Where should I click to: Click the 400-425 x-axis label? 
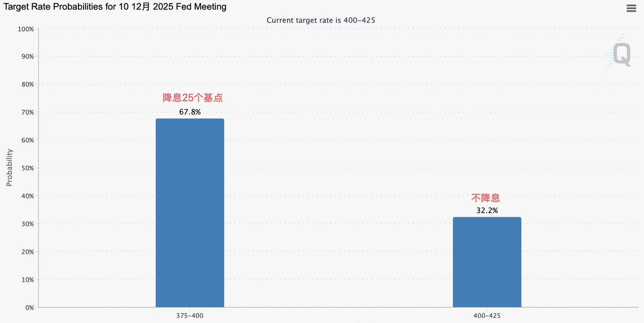[487, 315]
